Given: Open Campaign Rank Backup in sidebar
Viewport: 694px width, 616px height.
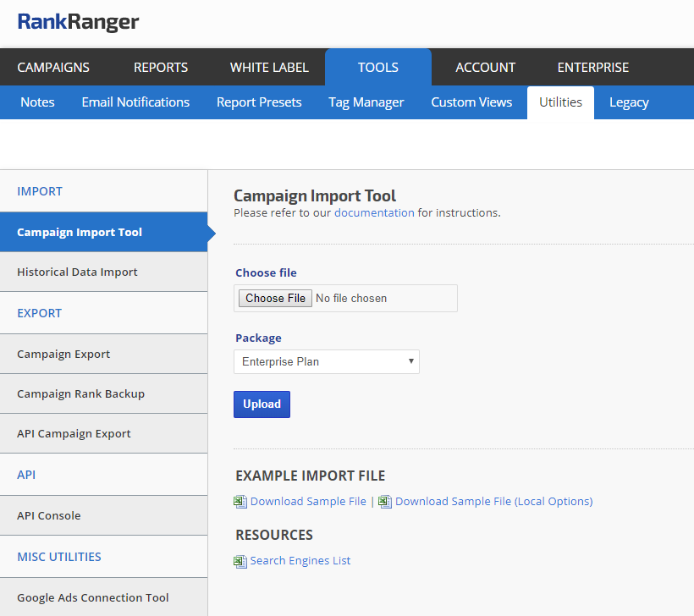Looking at the screenshot, I should coord(80,394).
